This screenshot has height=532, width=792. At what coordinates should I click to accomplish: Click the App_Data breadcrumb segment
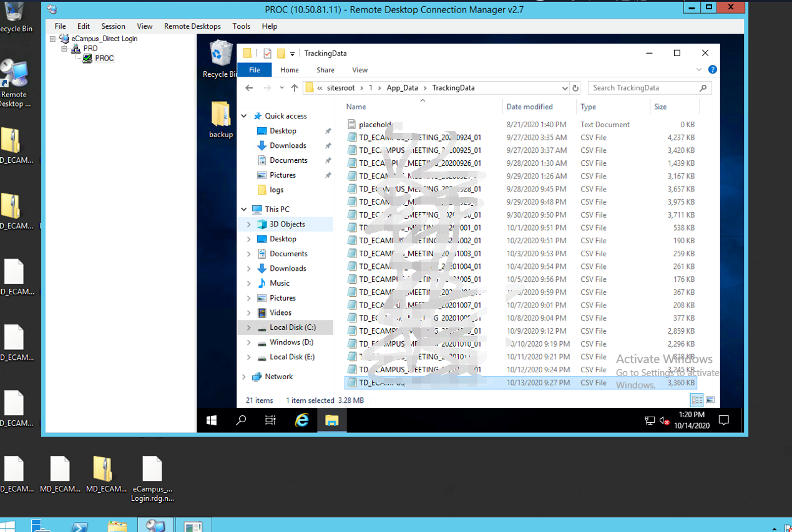[403, 88]
